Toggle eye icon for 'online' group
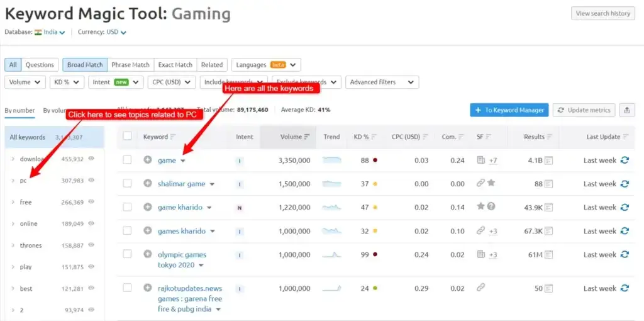 coord(91,223)
